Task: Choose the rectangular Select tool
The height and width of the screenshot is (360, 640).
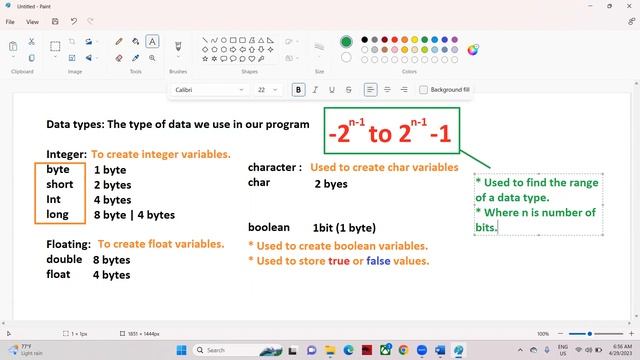Action: click(x=55, y=46)
